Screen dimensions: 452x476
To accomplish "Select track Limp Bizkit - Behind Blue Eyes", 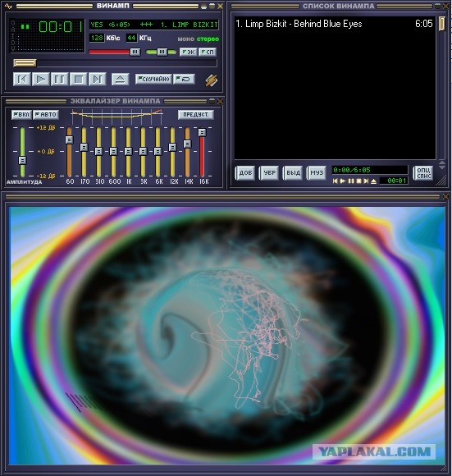I will tap(334, 24).
